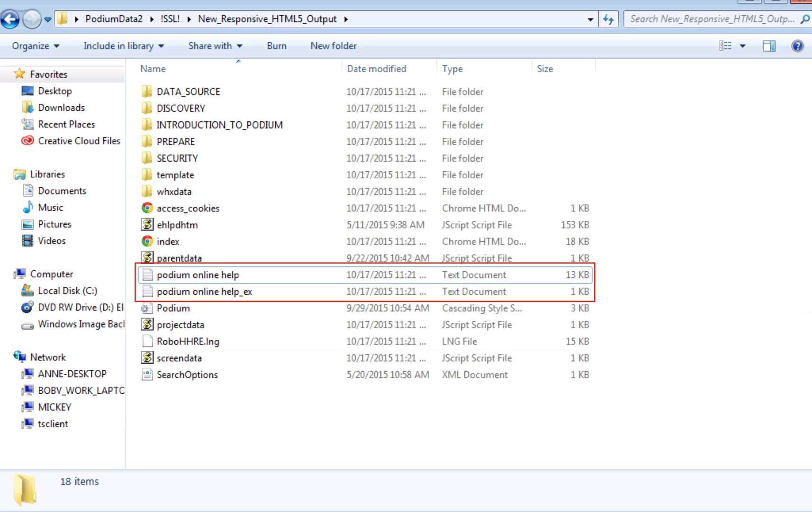Screen dimensions: 812x512
Task: Select the DISCOVERY folder icon
Action: tap(147, 108)
